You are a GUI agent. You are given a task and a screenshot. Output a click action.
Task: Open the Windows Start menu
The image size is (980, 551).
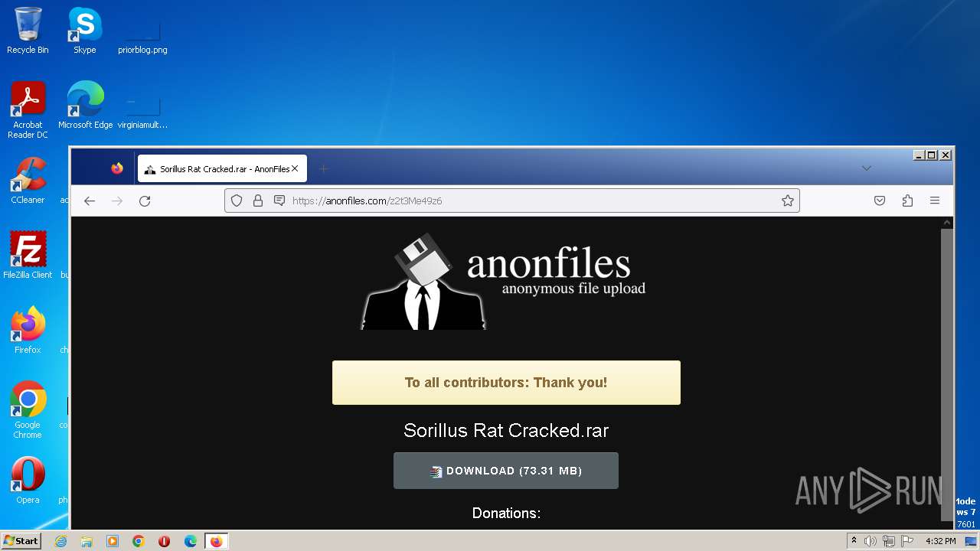21,541
